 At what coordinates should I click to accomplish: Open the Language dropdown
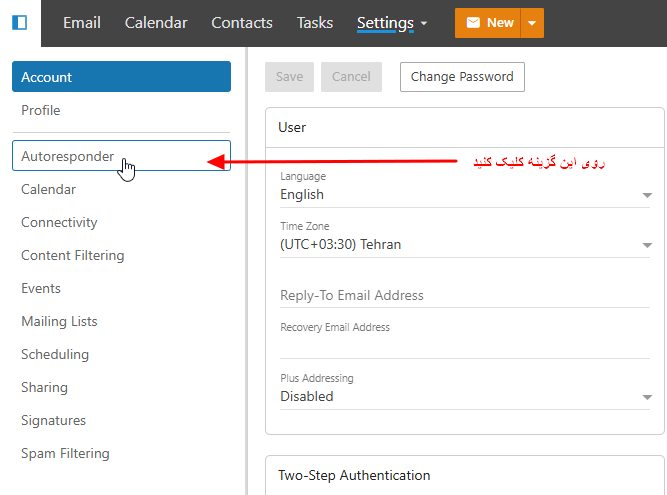tap(465, 195)
